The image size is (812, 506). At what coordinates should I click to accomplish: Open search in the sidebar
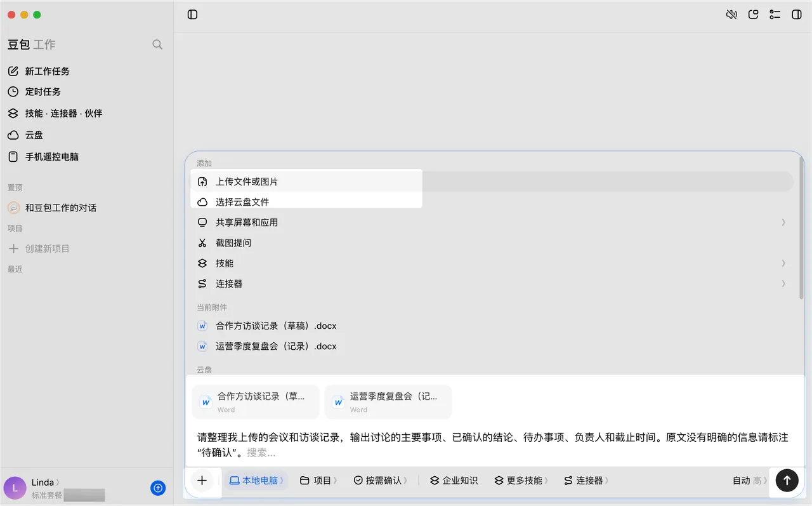(157, 44)
